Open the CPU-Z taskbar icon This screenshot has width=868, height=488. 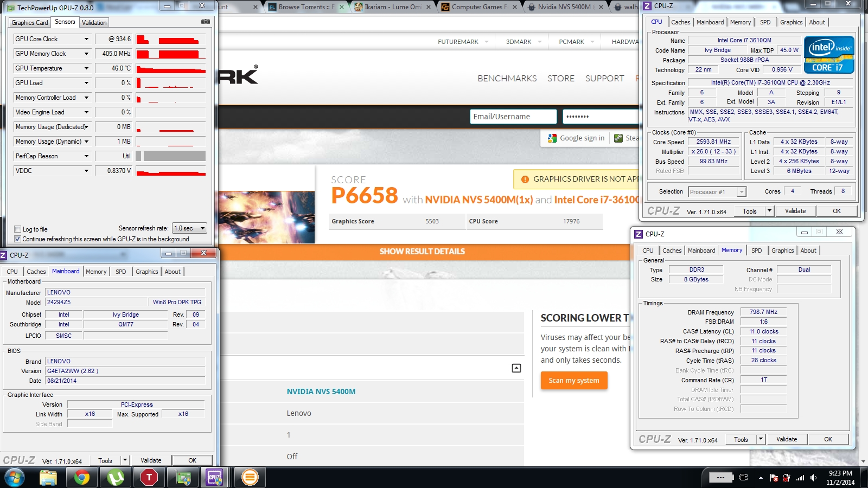[x=215, y=478]
